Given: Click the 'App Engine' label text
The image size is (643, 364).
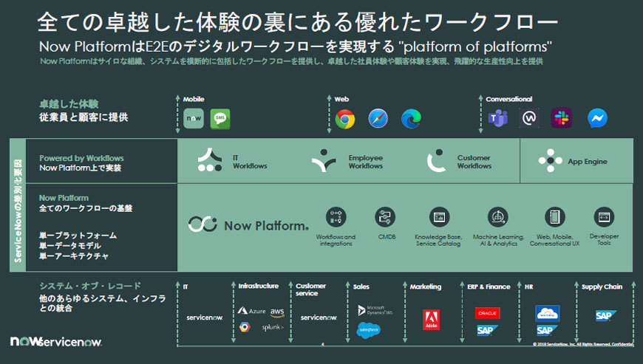Looking at the screenshot, I should [x=588, y=161].
